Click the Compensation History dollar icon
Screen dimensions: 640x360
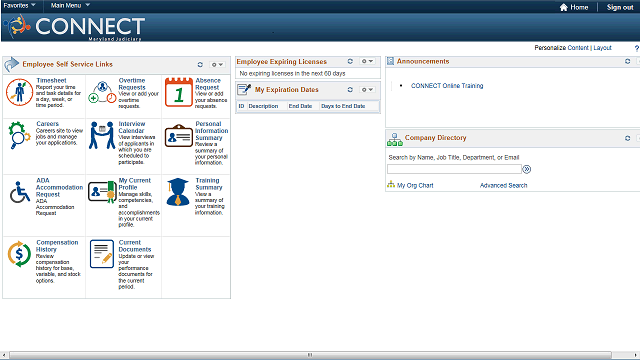point(19,254)
